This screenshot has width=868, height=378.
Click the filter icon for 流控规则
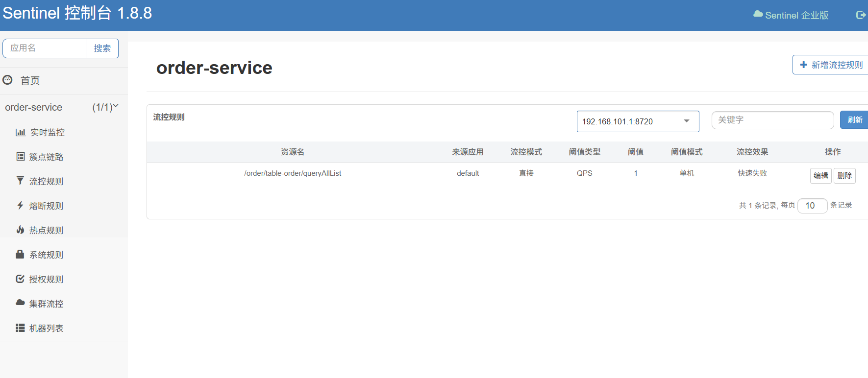click(20, 181)
